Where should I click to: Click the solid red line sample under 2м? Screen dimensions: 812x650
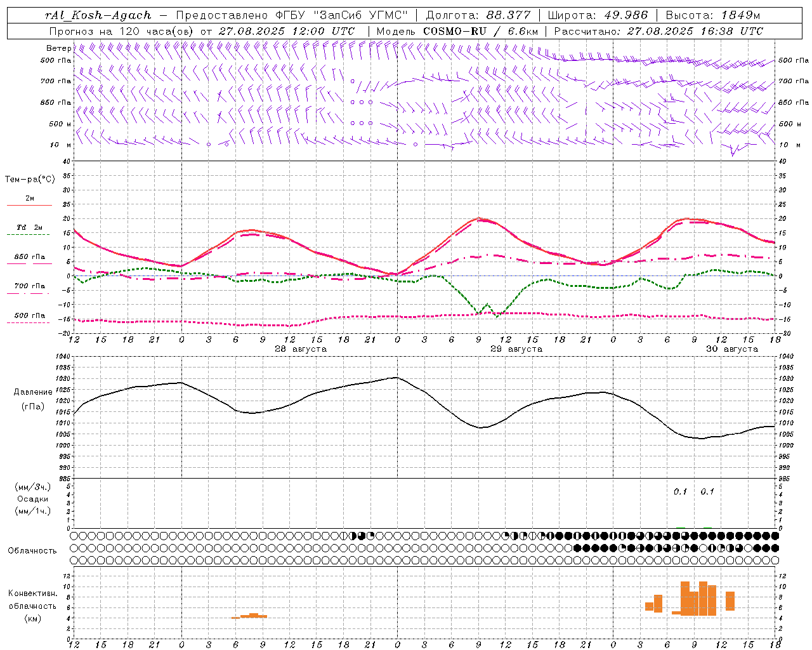(29, 206)
